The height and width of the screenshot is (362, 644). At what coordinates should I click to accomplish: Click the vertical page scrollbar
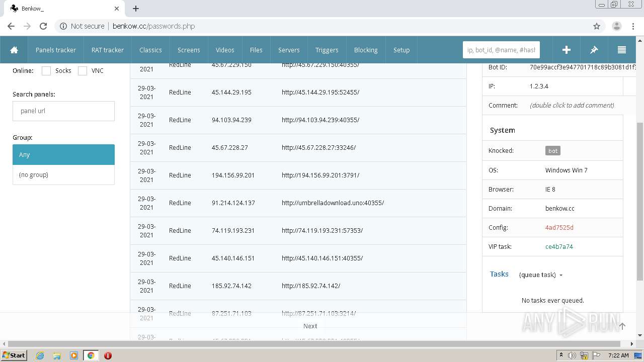coord(640,201)
